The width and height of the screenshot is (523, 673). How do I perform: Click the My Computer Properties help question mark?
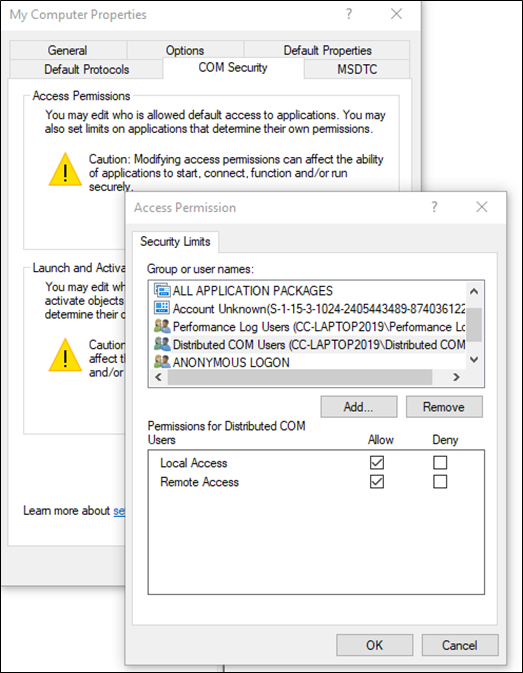[x=349, y=14]
